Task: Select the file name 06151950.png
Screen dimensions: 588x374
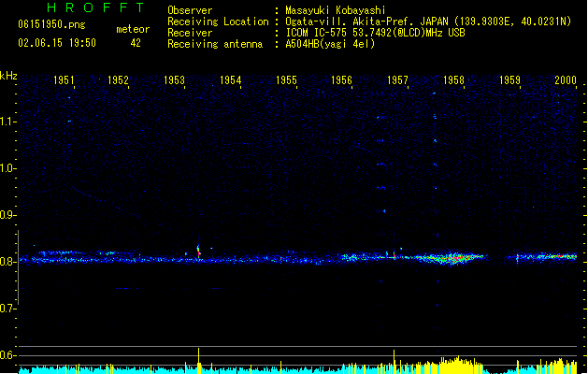Action: pos(51,24)
